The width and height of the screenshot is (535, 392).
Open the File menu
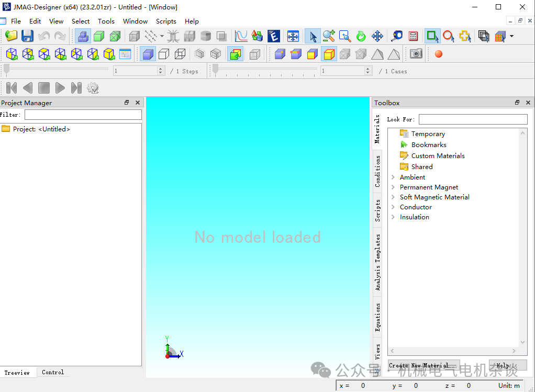point(16,21)
